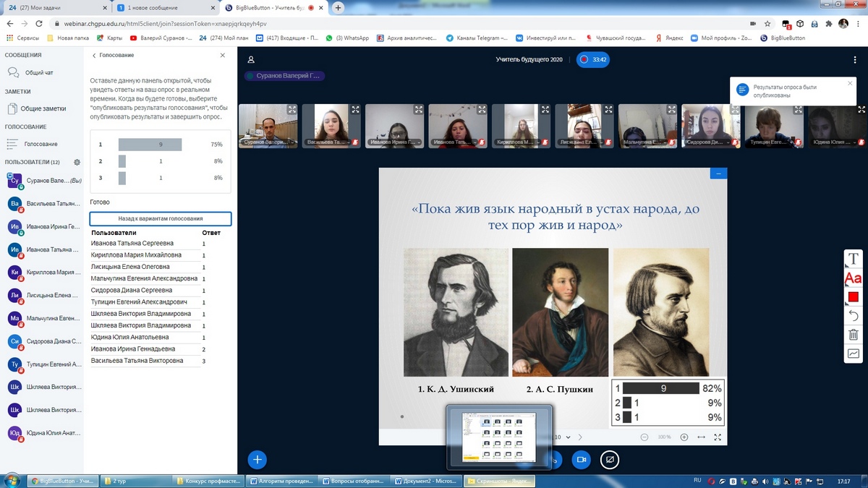
Task: Open the Каналы Telegram bookmark
Action: coord(475,38)
